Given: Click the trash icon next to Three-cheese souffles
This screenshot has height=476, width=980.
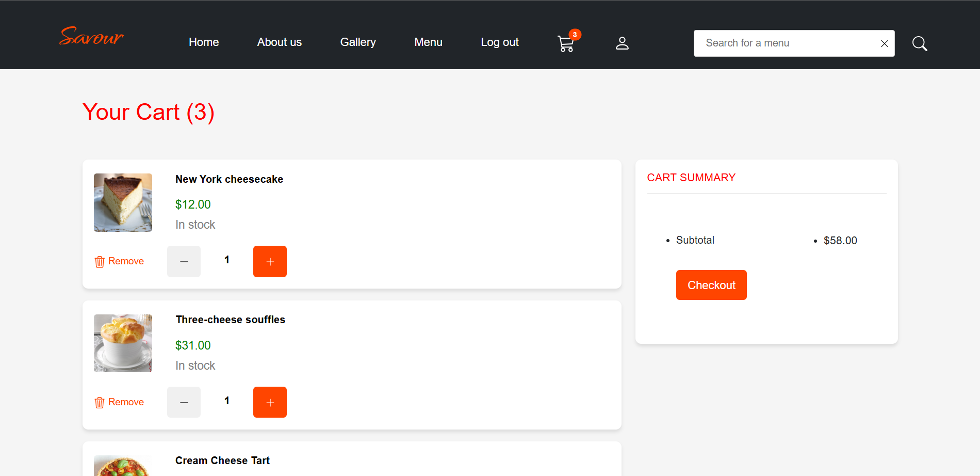Looking at the screenshot, I should 99,402.
